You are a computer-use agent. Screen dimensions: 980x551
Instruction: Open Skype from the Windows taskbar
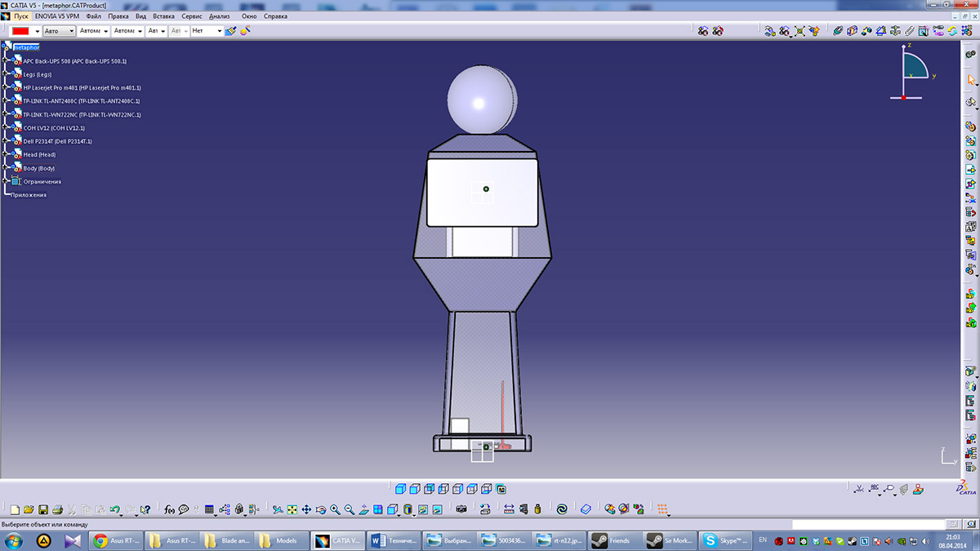[x=722, y=540]
